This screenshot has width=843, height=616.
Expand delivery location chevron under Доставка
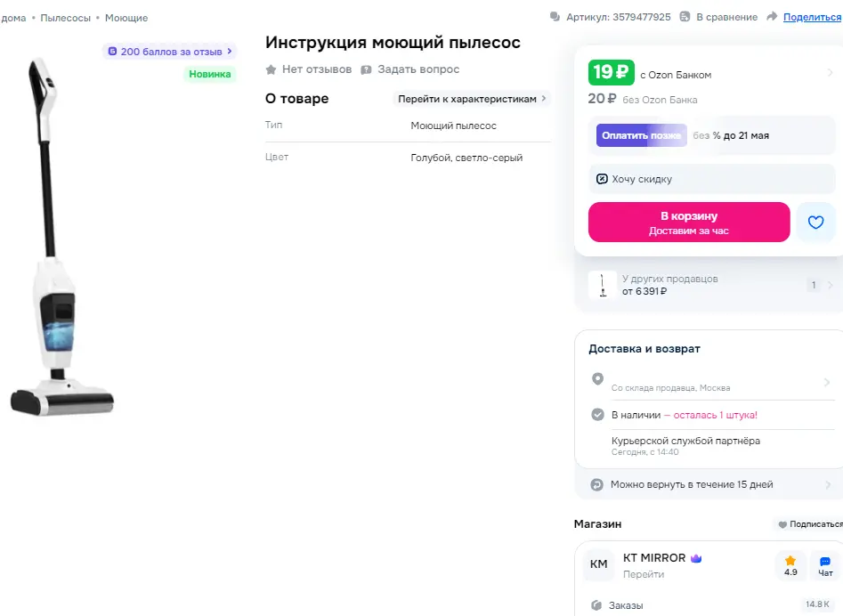click(827, 382)
